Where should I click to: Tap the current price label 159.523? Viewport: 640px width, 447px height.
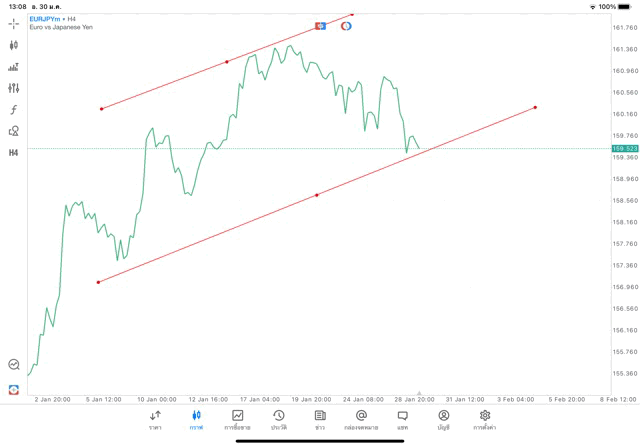[x=624, y=149]
